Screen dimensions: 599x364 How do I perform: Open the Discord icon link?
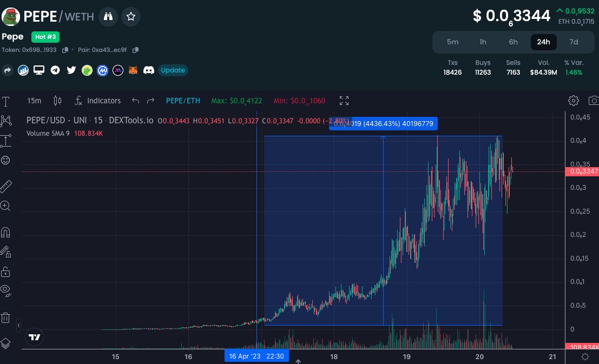coord(149,70)
